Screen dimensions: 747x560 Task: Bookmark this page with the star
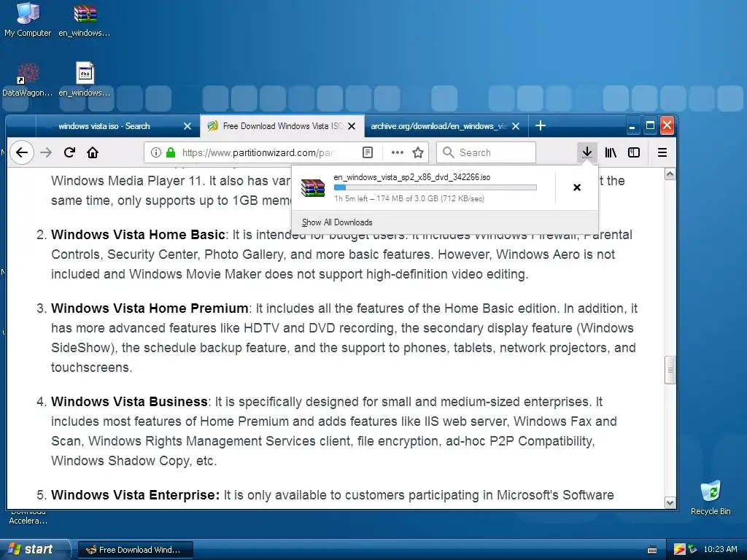pos(418,152)
